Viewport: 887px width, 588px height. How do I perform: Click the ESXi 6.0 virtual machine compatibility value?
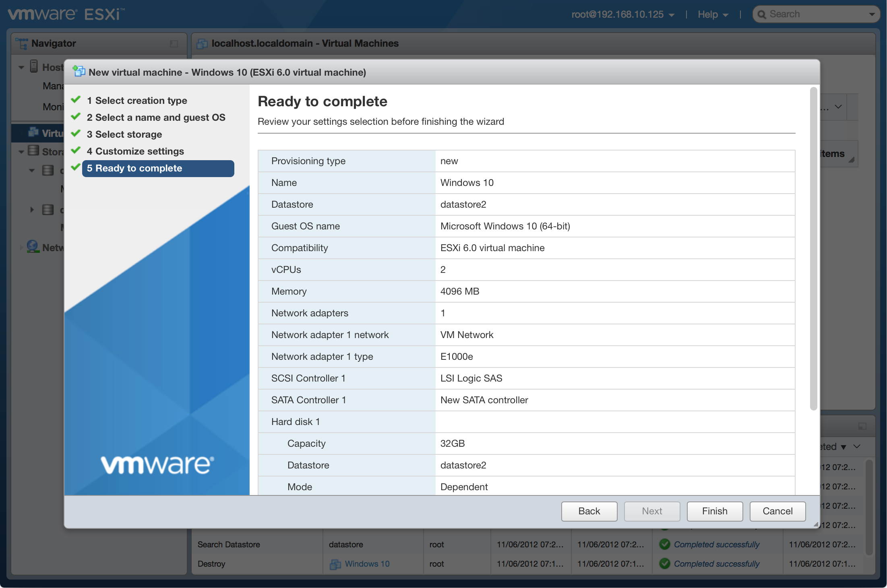(x=492, y=248)
